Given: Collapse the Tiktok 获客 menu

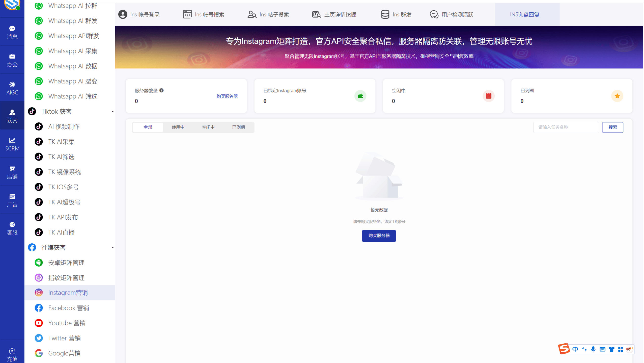Looking at the screenshot, I should point(113,111).
